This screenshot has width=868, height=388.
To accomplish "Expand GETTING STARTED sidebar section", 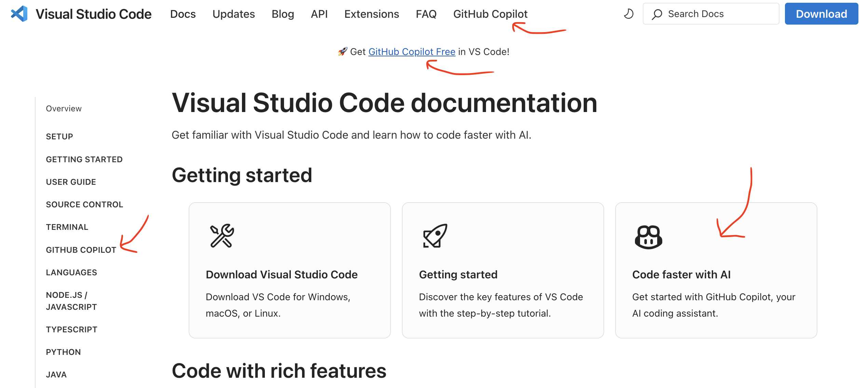I will coord(84,160).
